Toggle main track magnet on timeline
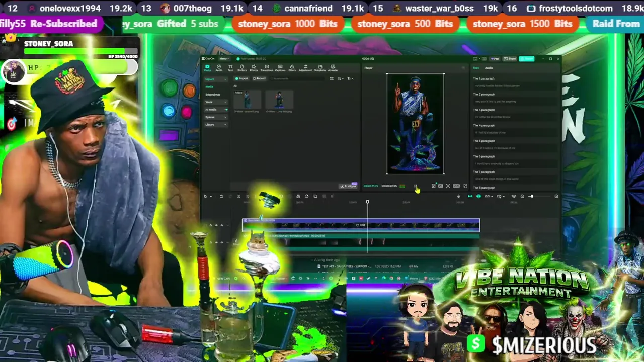The image size is (644, 362). click(470, 196)
